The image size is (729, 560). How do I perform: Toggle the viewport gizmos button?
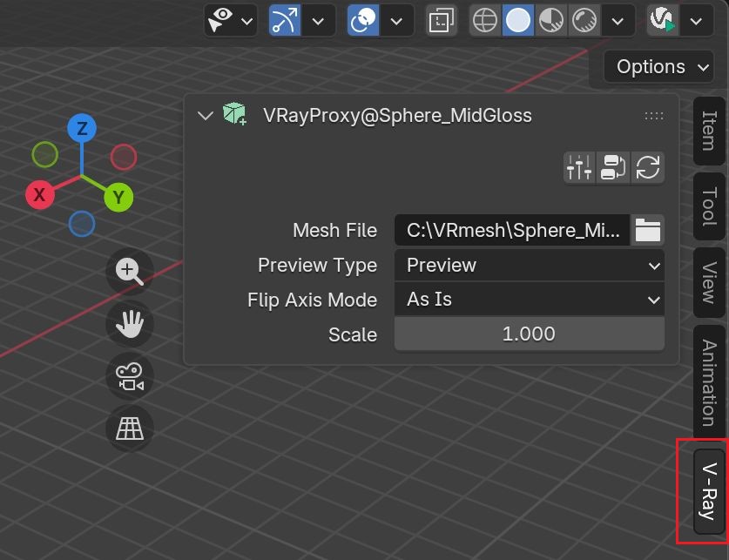(x=285, y=20)
